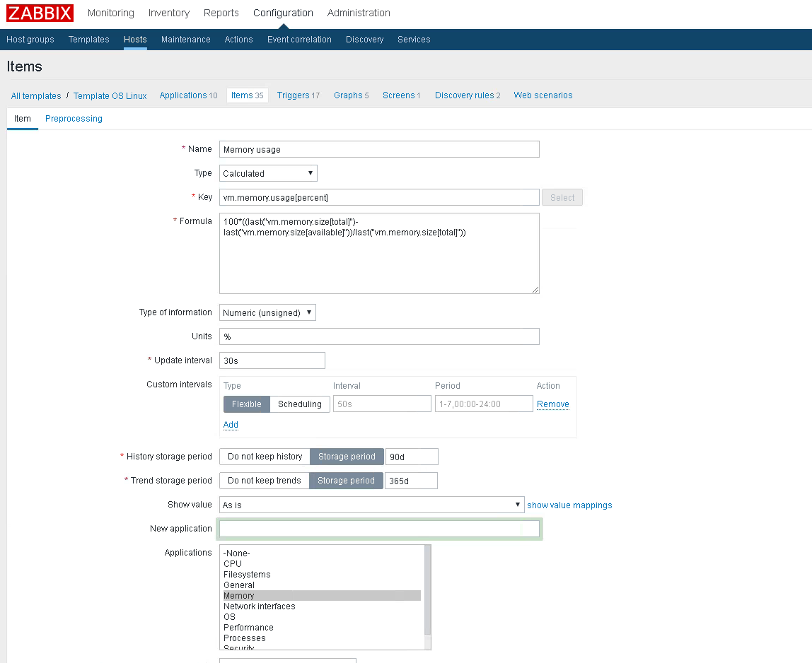
Task: Open Maintenance configuration
Action: pyautogui.click(x=185, y=40)
